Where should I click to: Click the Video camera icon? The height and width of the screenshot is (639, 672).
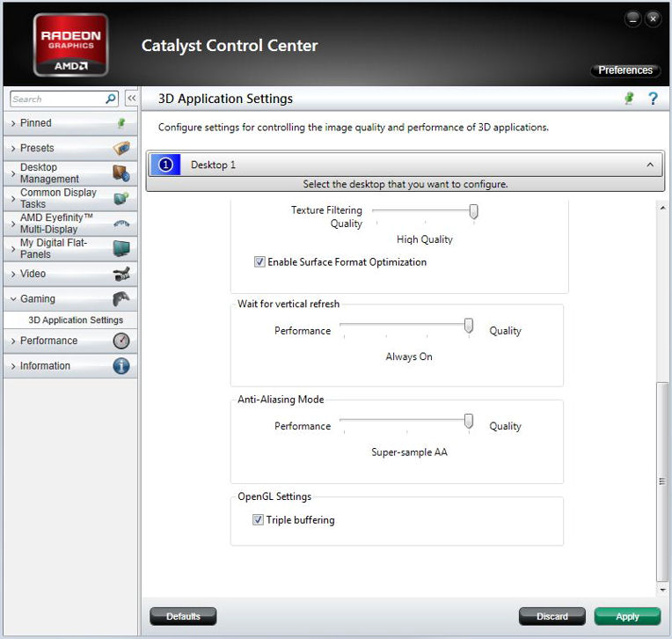coord(121,274)
